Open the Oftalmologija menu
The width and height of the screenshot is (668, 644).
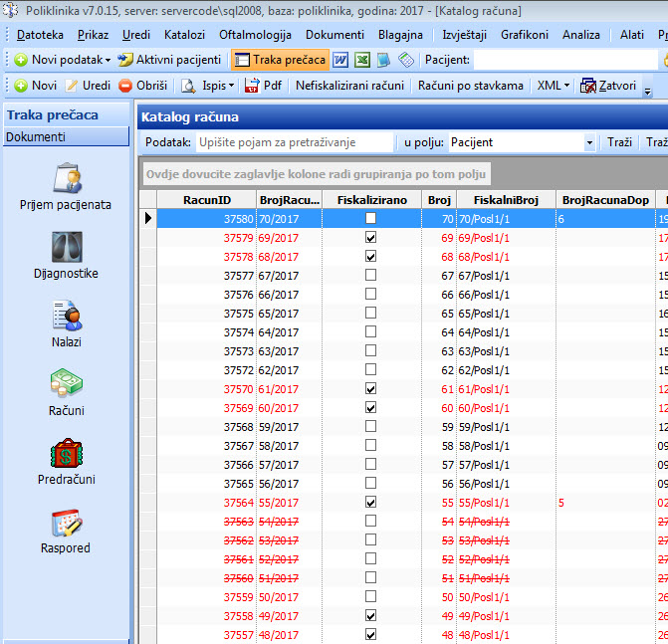[254, 35]
